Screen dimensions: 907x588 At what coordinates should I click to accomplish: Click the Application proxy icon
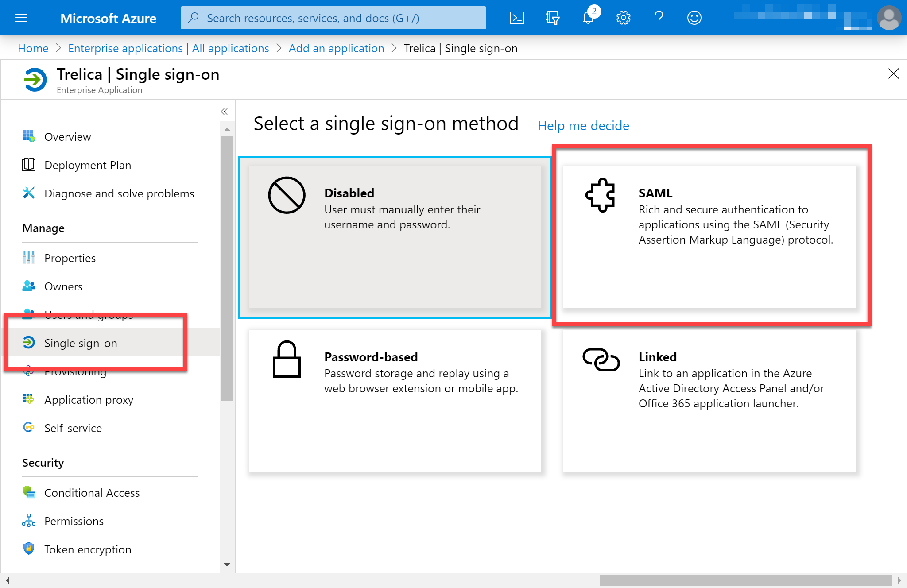tap(29, 399)
